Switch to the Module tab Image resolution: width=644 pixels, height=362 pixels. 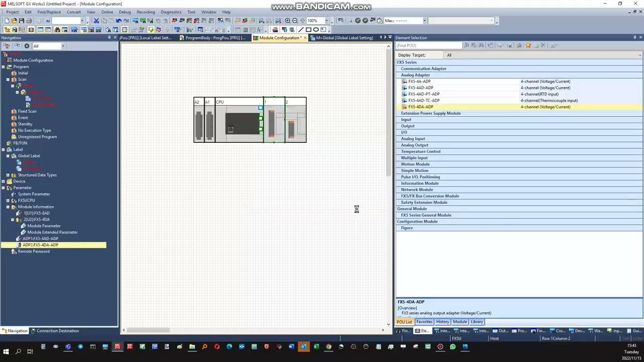pyautogui.click(x=460, y=322)
